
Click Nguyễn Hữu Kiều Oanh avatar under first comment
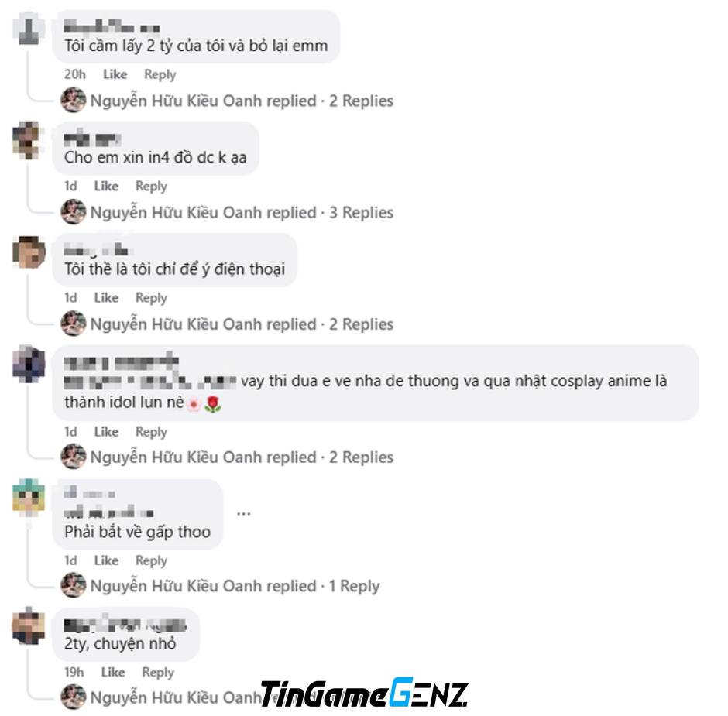coord(74,100)
